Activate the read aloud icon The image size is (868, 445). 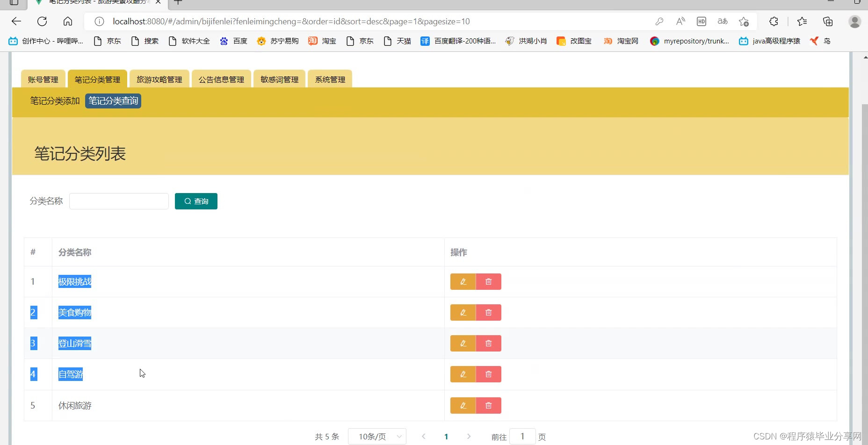click(680, 22)
